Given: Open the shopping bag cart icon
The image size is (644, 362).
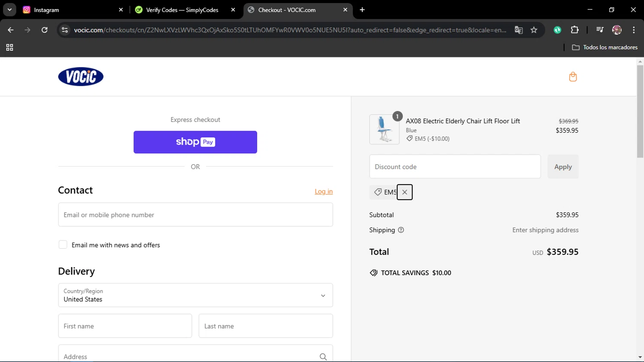Looking at the screenshot, I should [x=573, y=77].
